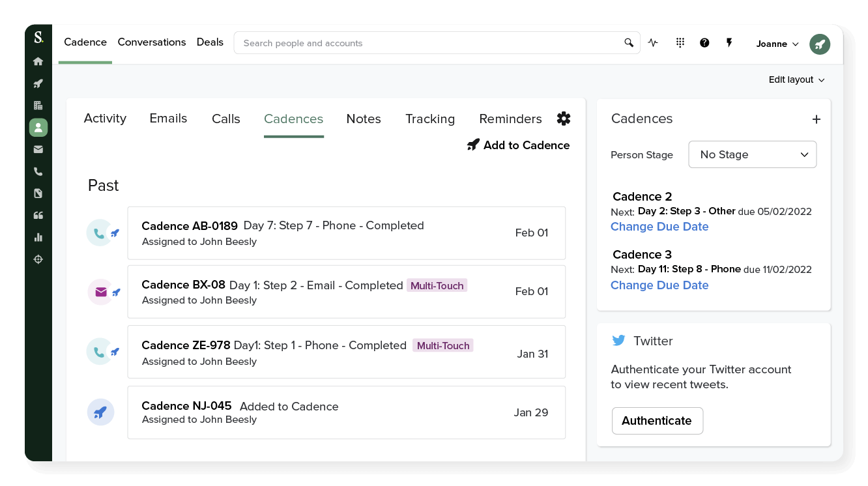868x486 pixels.
Task: Click the help question mark icon
Action: click(x=704, y=42)
